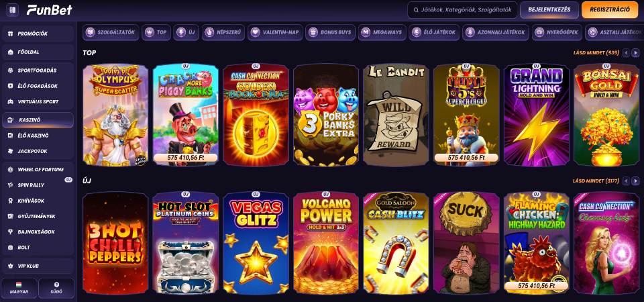Show next TOP games with right arrow

[x=635, y=52]
